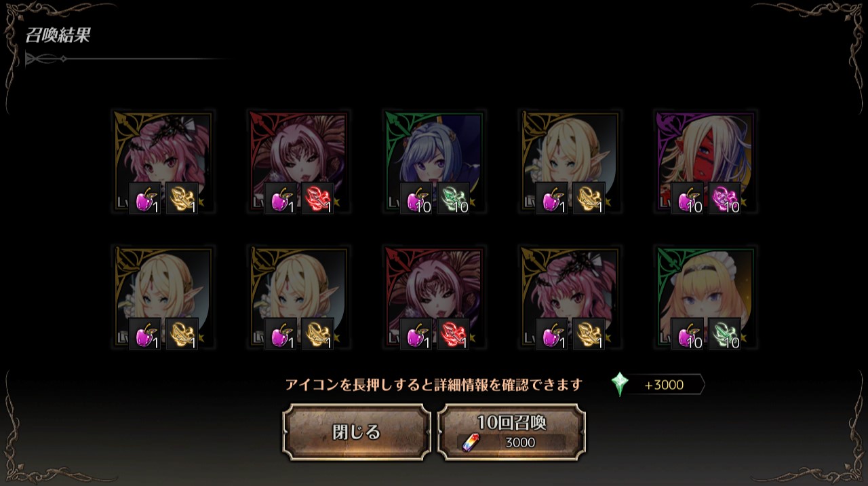Open the top-row blonde elf portrait
The image size is (868, 486).
click(570, 162)
